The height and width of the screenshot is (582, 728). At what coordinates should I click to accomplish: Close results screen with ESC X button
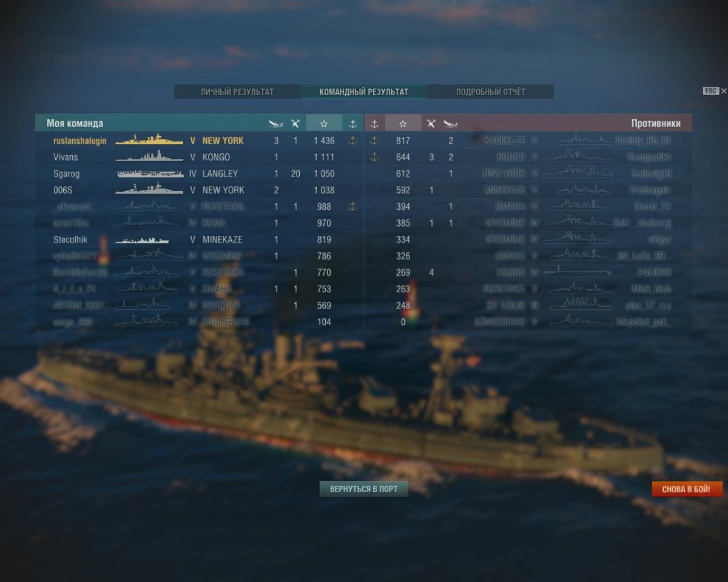coord(715,91)
